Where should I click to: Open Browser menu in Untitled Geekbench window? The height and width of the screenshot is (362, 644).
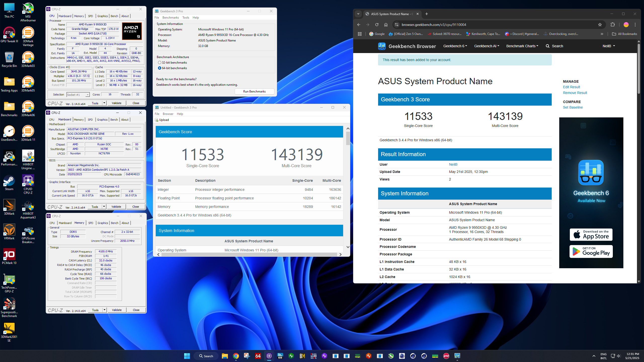point(168,114)
